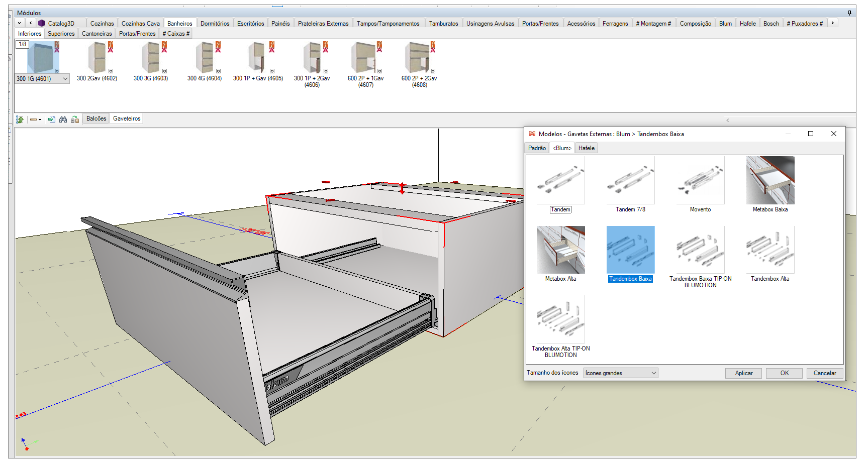Open the Usinagens Avulsas tab

pyautogui.click(x=490, y=24)
